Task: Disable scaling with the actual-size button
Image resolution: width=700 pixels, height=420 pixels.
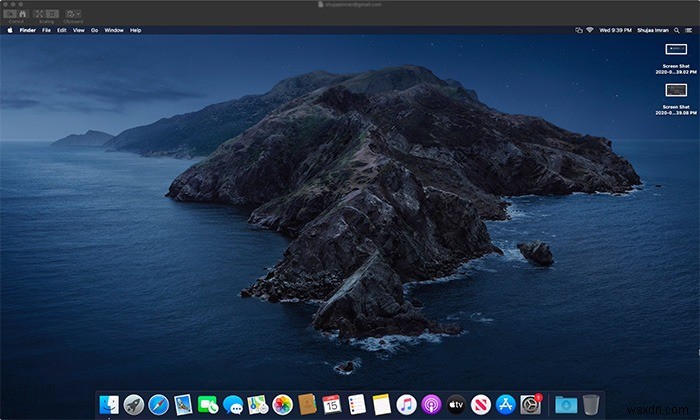Action: 40,14
